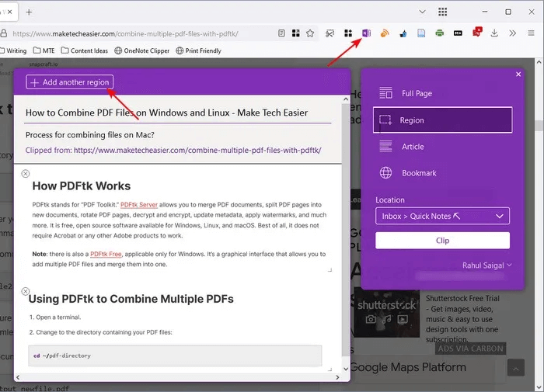Click the black MD markdown extension icon
544x392 pixels.
[458, 33]
